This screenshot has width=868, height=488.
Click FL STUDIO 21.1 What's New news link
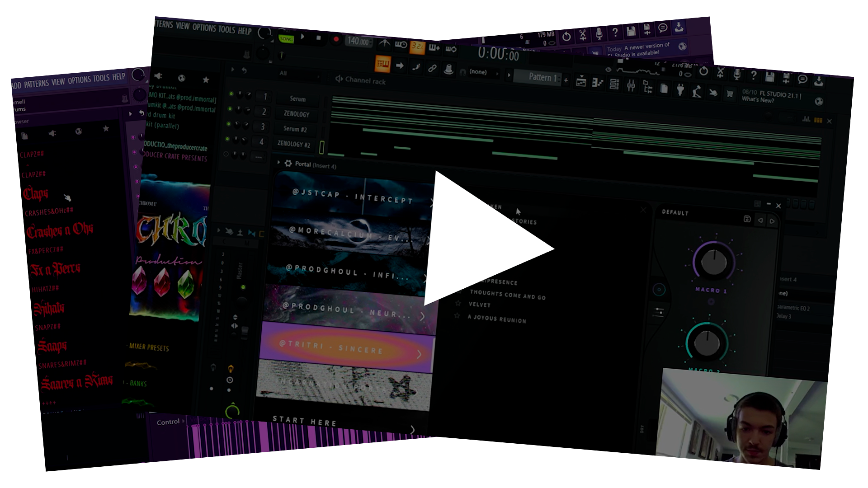771,97
